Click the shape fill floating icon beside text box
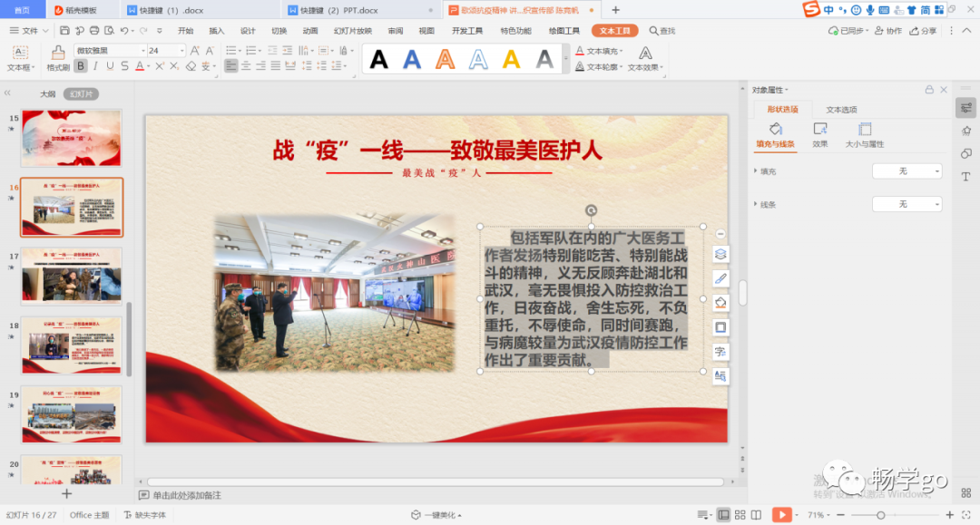 pyautogui.click(x=720, y=303)
